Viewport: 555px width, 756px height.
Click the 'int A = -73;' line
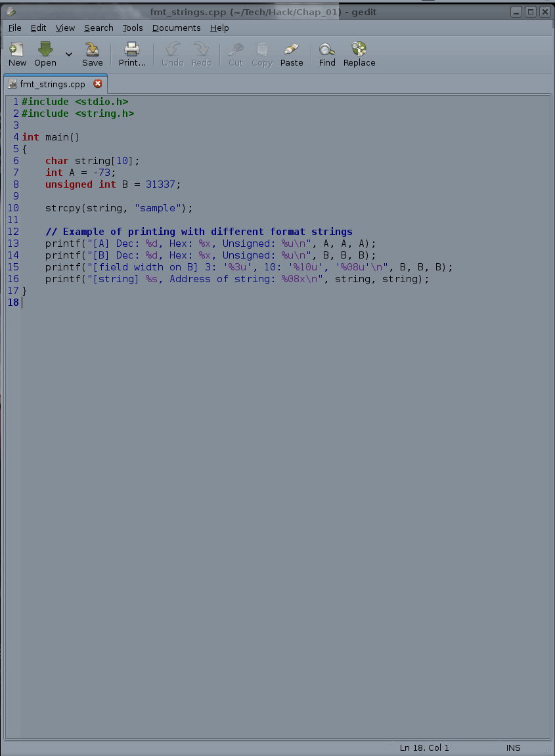(81, 173)
